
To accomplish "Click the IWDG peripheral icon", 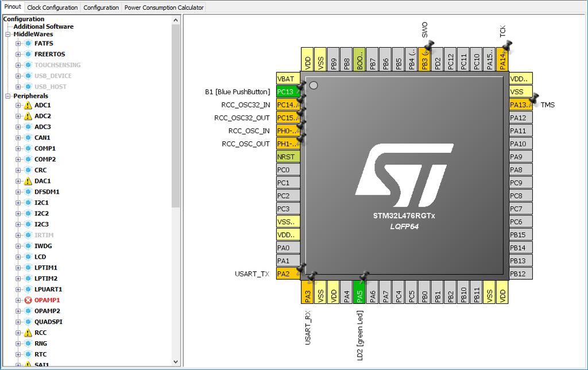I will click(28, 246).
